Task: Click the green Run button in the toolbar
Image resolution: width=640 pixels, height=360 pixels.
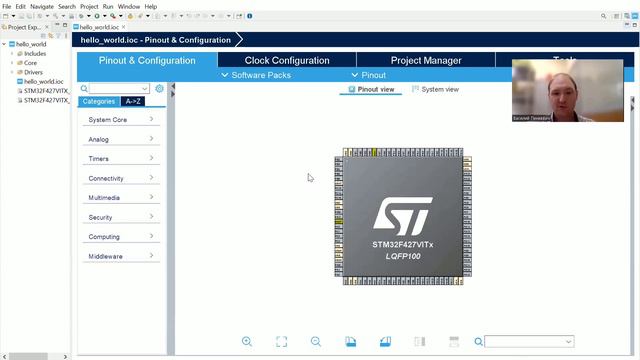Action: [x=97, y=16]
